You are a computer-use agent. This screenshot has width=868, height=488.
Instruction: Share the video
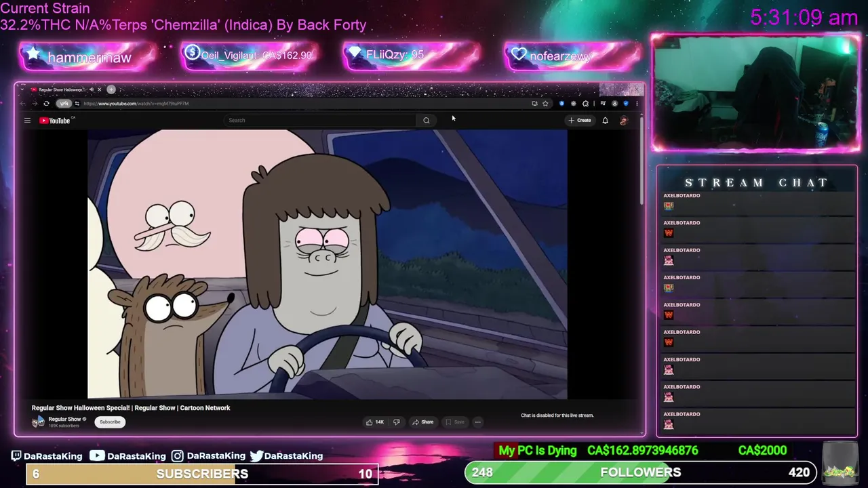pos(422,422)
